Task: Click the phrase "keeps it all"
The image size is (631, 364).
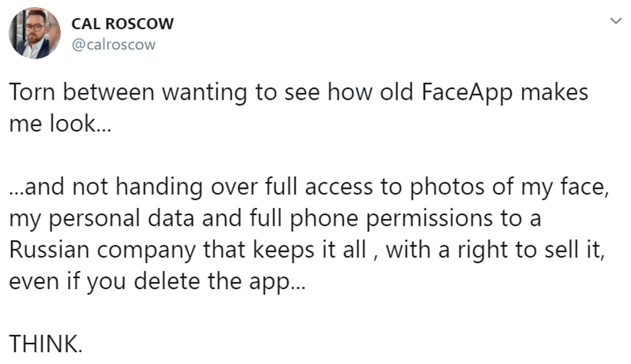Action: [x=310, y=250]
